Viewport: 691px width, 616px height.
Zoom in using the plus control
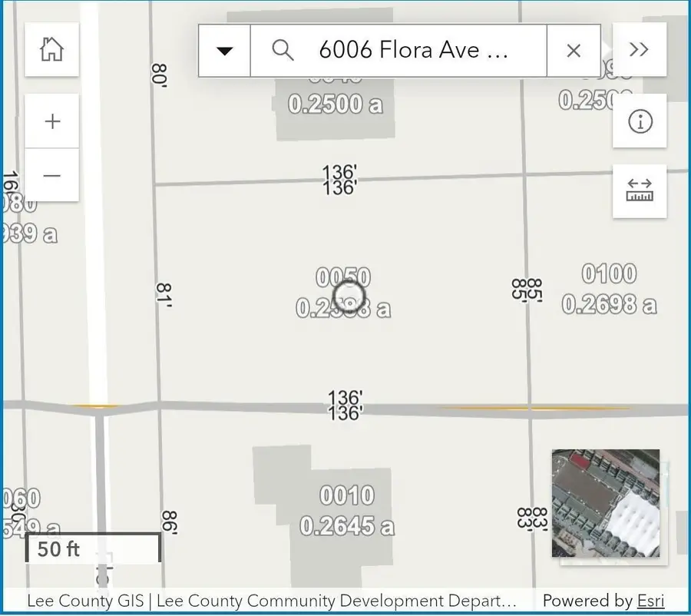click(51, 121)
